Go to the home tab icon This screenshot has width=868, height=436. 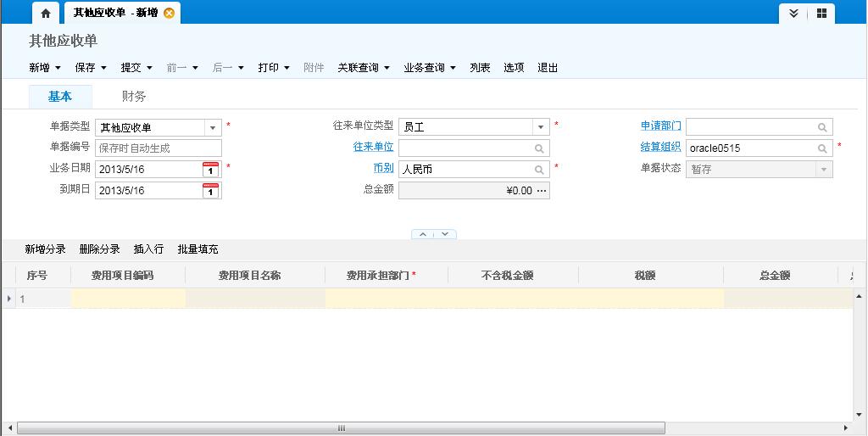point(46,14)
